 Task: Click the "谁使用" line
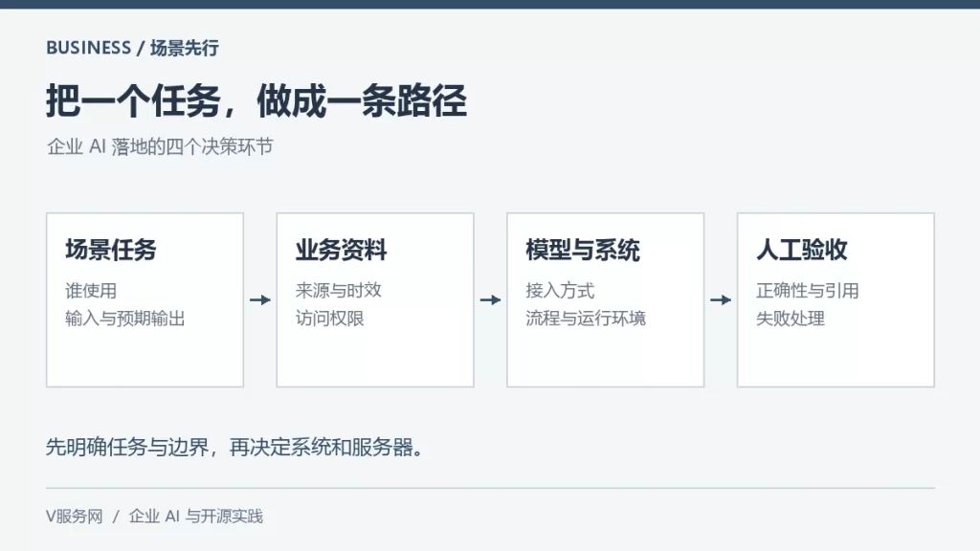click(91, 291)
